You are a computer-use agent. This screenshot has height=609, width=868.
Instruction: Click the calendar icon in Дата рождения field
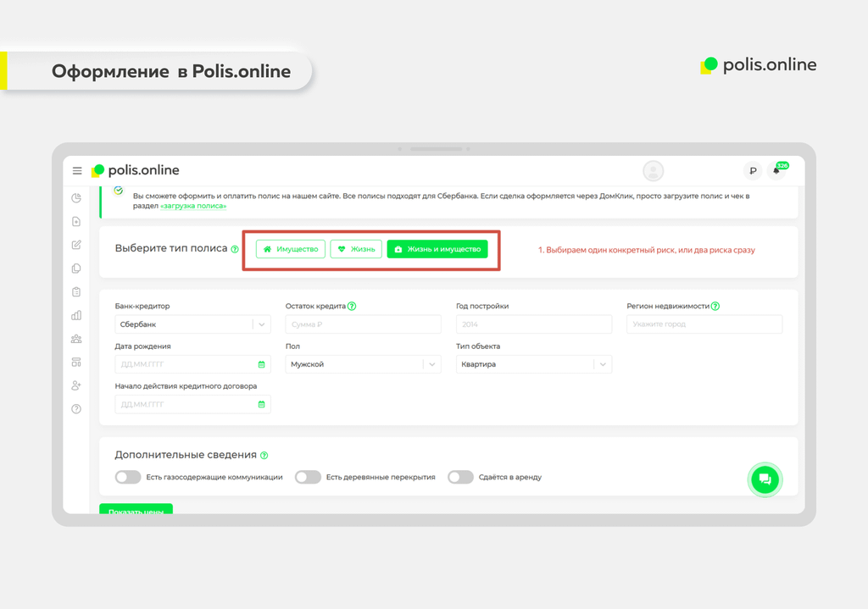pos(261,364)
